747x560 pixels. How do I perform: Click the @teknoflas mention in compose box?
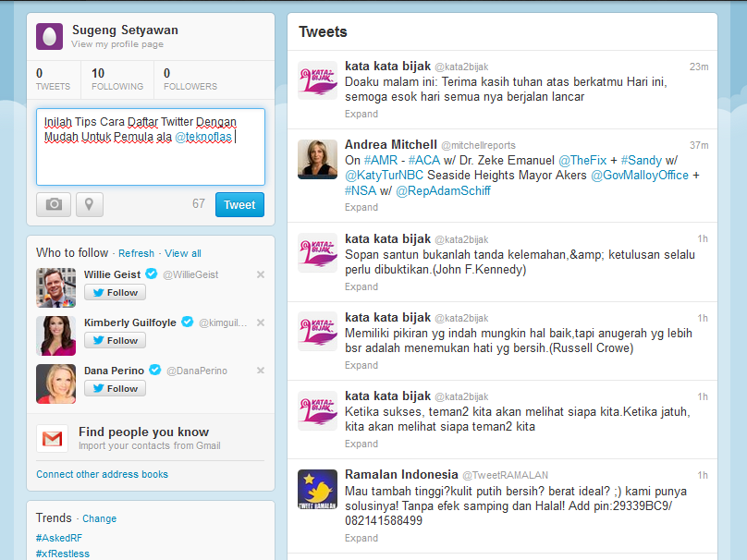click(x=203, y=137)
